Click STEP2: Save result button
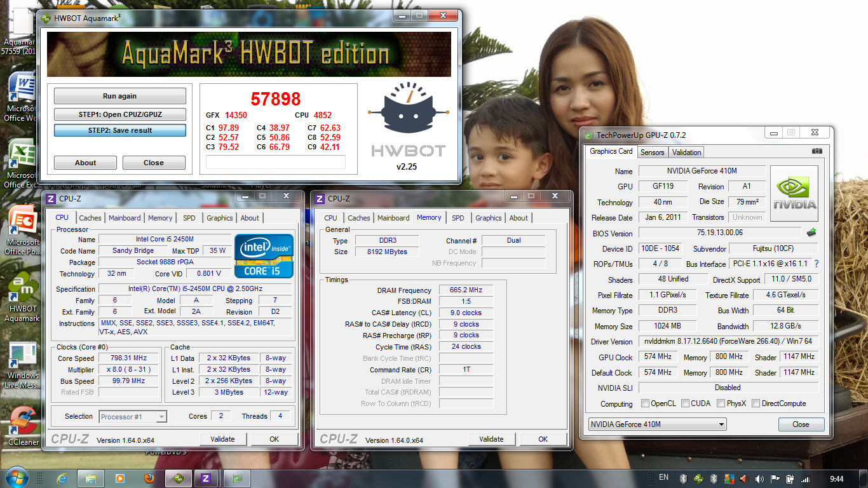This screenshot has height=488, width=868. pyautogui.click(x=119, y=130)
